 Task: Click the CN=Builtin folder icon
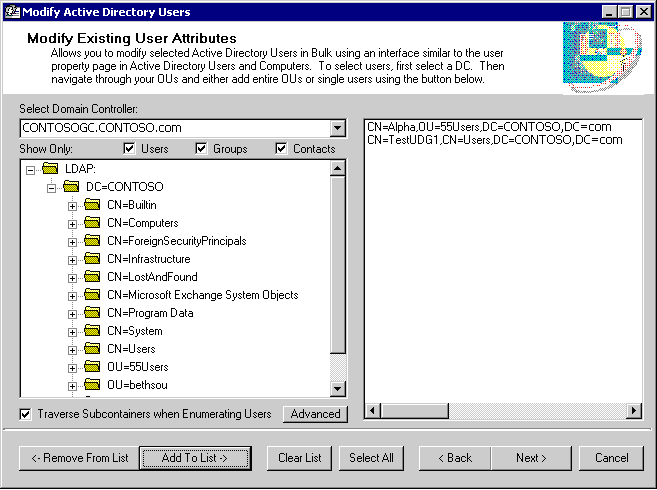pyautogui.click(x=92, y=205)
